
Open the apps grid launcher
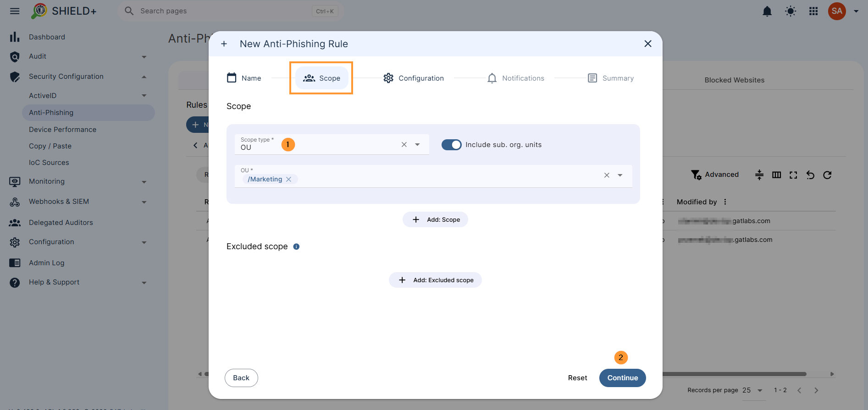pyautogui.click(x=813, y=11)
